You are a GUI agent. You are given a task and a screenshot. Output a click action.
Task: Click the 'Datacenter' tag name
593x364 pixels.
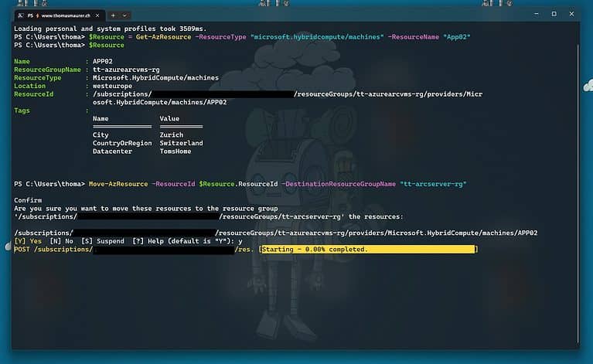pos(112,151)
